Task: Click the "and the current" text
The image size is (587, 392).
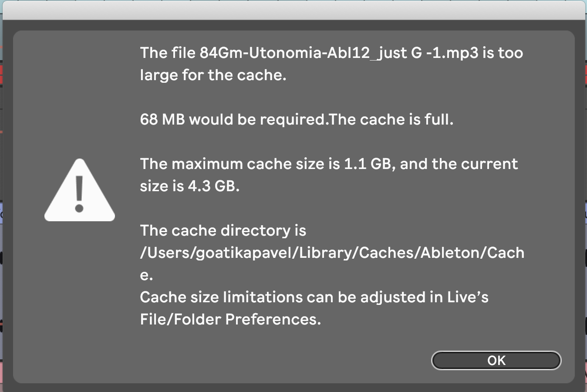Action: (x=459, y=164)
